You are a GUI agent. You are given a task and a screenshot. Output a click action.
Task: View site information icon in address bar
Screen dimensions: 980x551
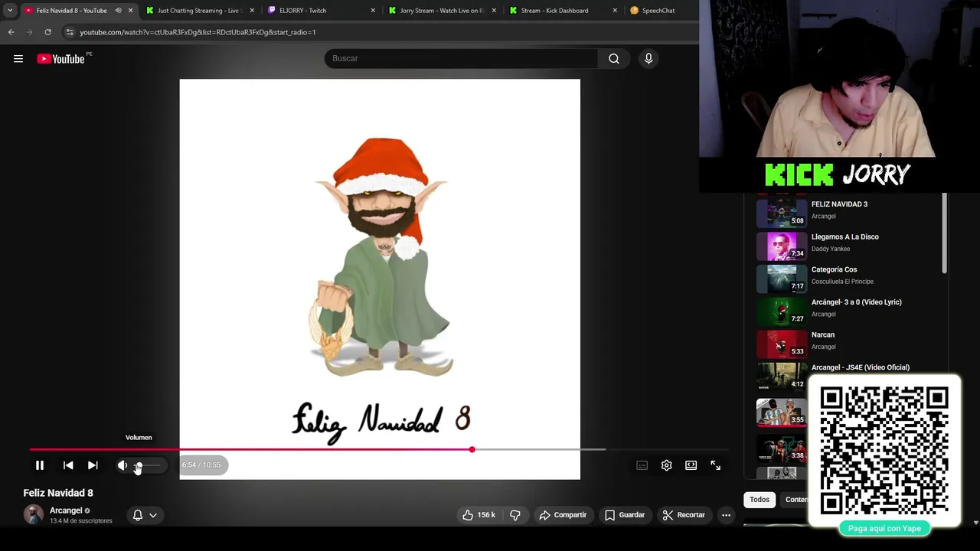click(x=70, y=32)
